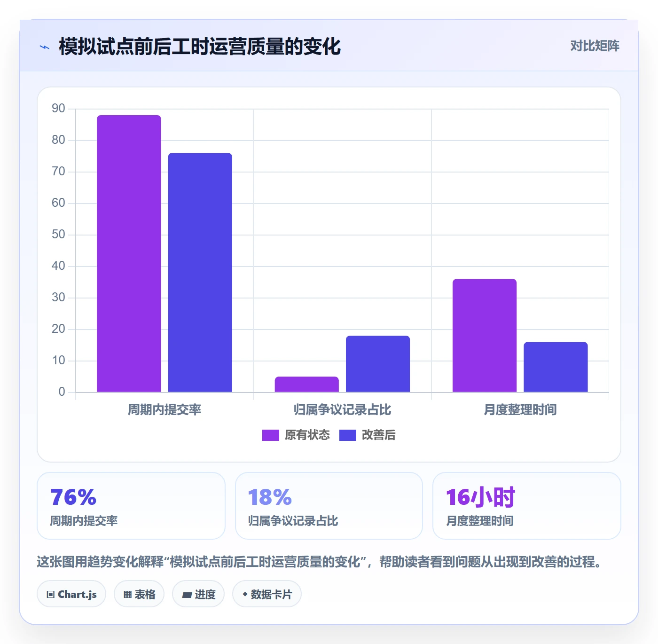Click the 18% value in the stat card

pos(270,497)
